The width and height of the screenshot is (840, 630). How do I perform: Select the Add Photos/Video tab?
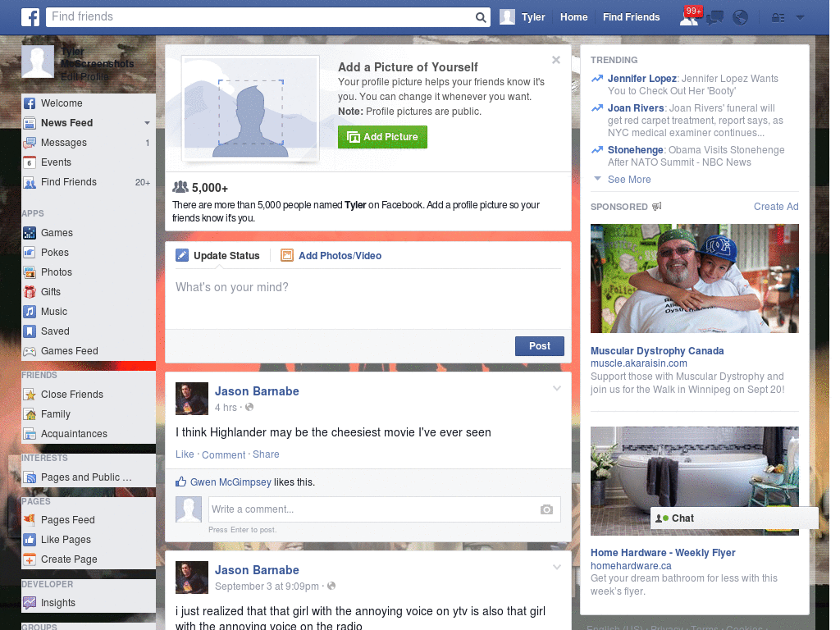click(331, 256)
